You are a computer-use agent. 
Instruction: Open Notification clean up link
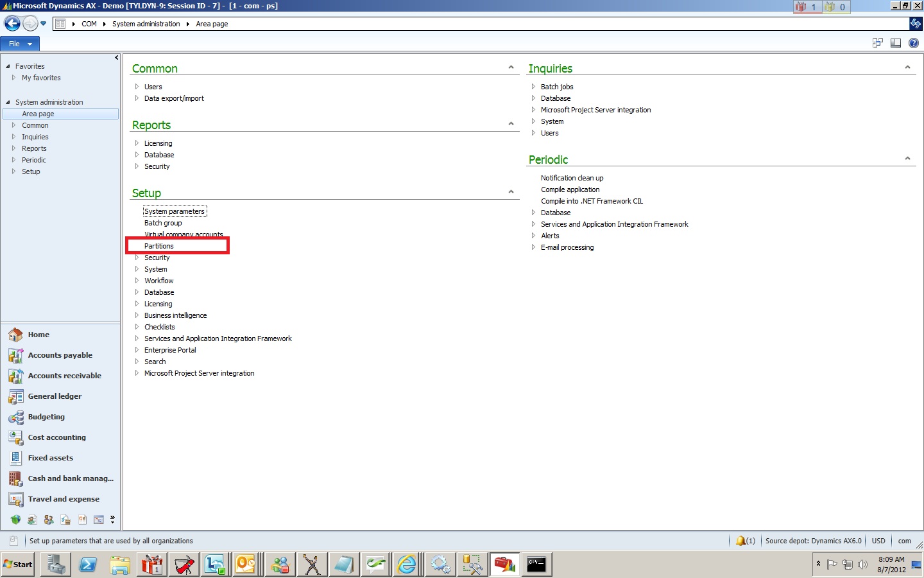[572, 178]
